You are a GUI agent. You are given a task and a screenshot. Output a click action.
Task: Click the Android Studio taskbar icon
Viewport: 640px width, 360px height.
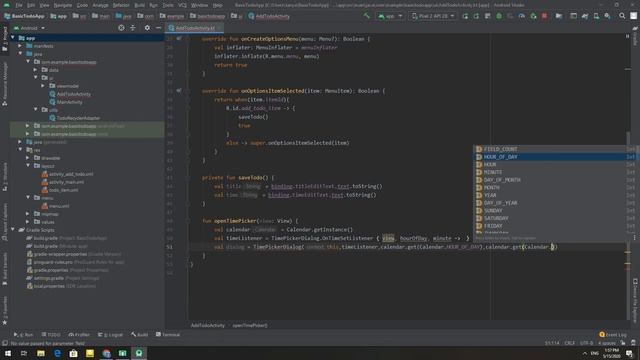point(139,353)
